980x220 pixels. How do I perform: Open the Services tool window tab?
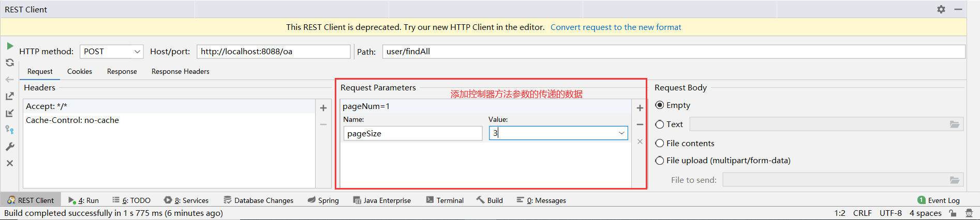point(186,200)
